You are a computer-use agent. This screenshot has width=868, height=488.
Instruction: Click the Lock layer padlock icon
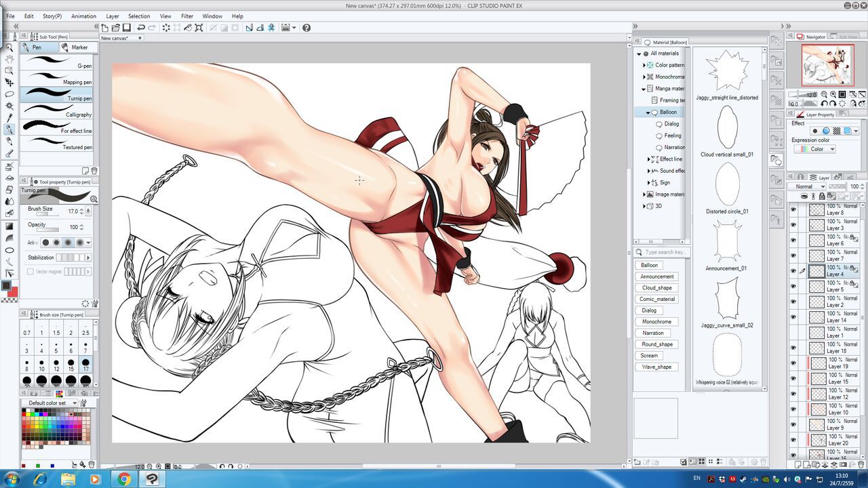(822, 196)
